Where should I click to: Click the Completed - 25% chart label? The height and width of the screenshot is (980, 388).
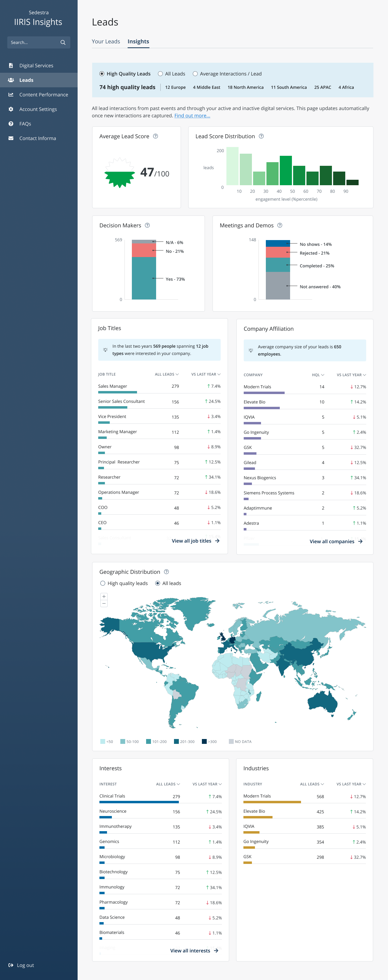tap(317, 266)
